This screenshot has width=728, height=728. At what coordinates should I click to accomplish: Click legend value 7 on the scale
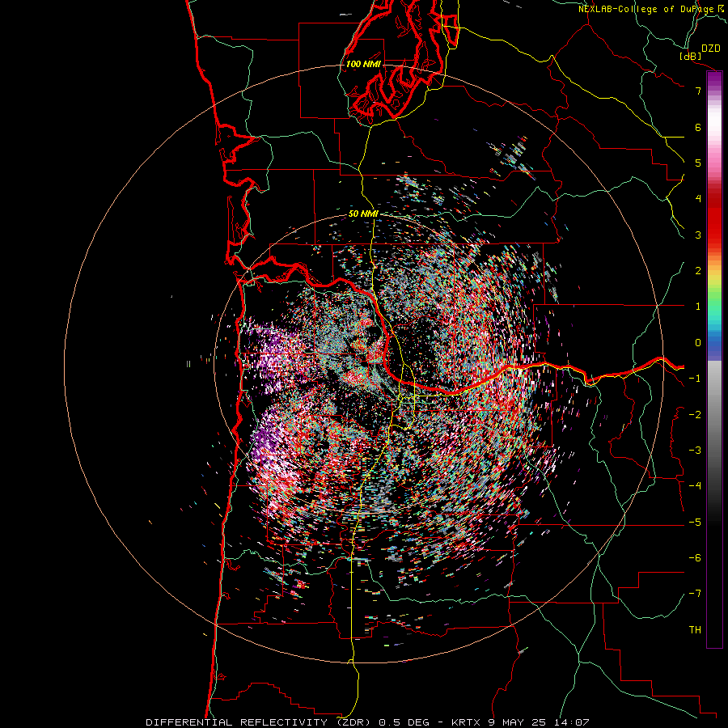pos(698,91)
